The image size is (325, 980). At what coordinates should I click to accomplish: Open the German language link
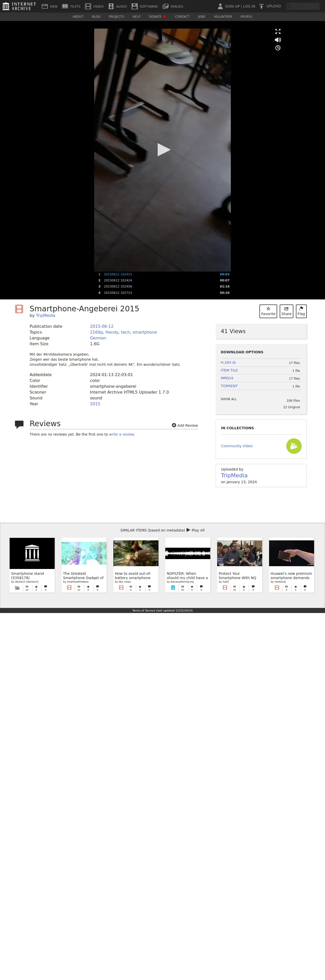[98, 338]
